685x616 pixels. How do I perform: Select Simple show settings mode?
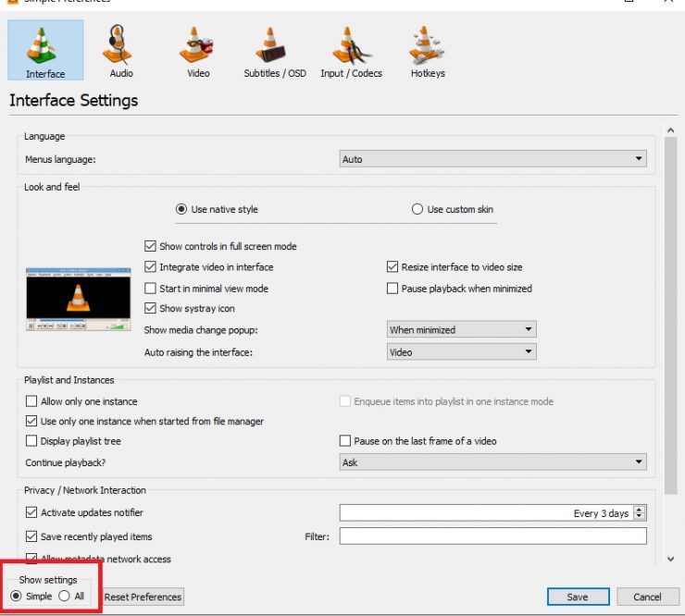31,596
